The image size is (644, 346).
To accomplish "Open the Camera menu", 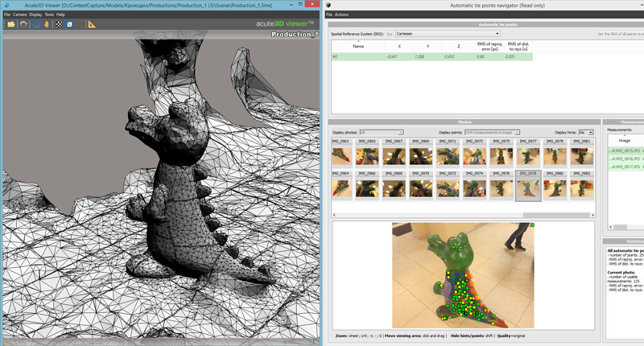I will tap(19, 14).
